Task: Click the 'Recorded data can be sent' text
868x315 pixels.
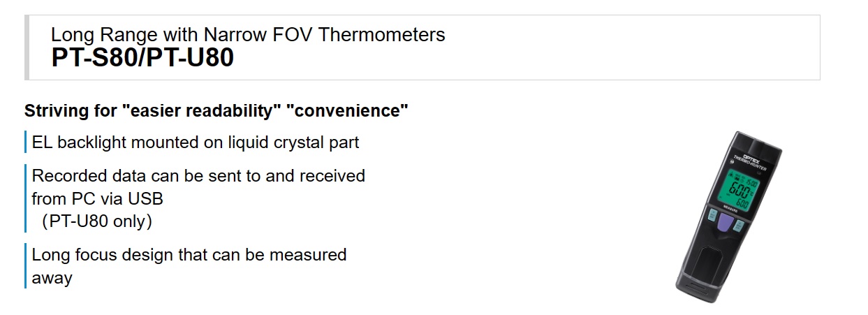Action: [198, 175]
